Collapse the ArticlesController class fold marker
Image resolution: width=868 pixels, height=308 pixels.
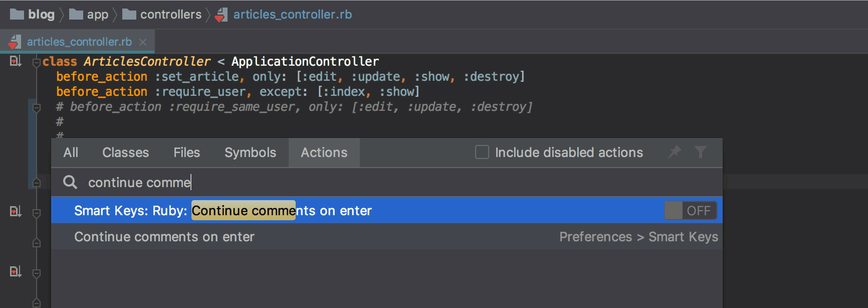36,63
